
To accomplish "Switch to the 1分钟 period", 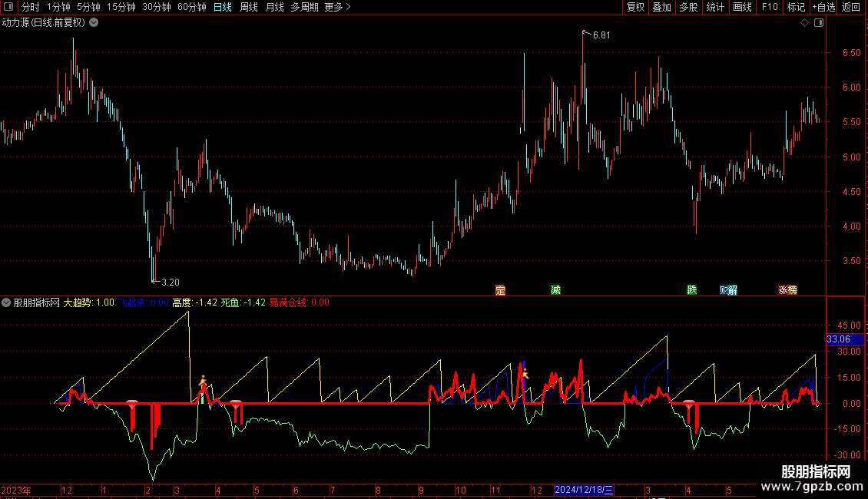I will coord(58,7).
